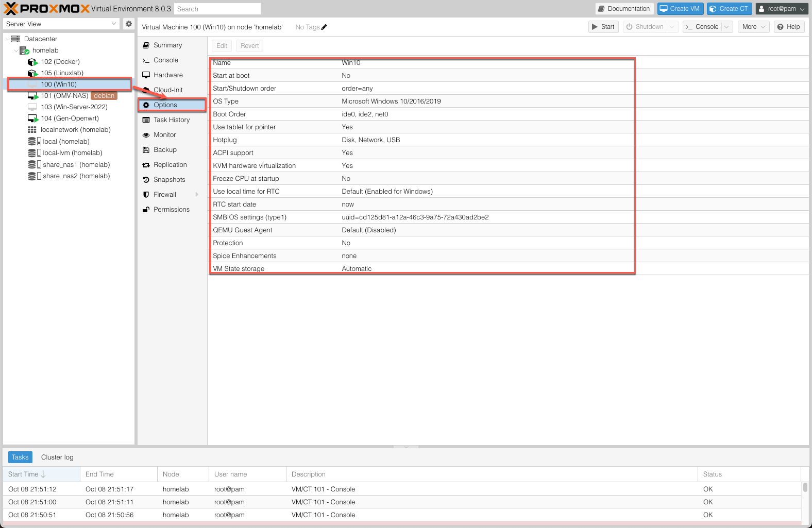
Task: Select the OS Type row
Action: (508, 101)
